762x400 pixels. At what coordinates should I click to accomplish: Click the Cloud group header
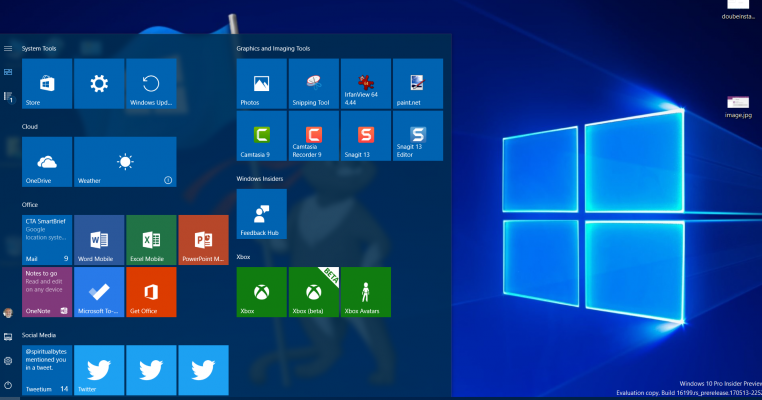tap(30, 126)
